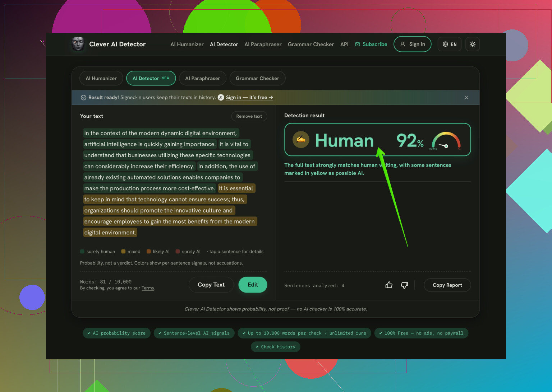Click the user avatar icon in banner
Image resolution: width=552 pixels, height=392 pixels.
221,98
